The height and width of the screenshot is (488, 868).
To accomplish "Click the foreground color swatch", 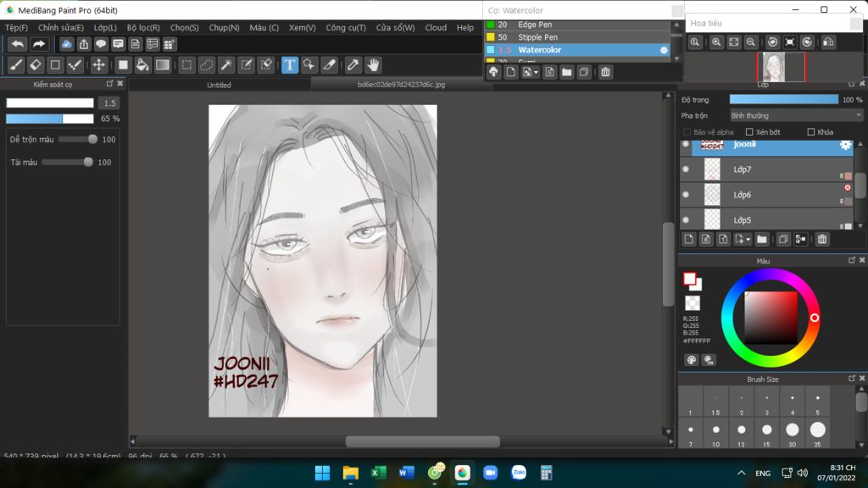I will click(x=690, y=280).
